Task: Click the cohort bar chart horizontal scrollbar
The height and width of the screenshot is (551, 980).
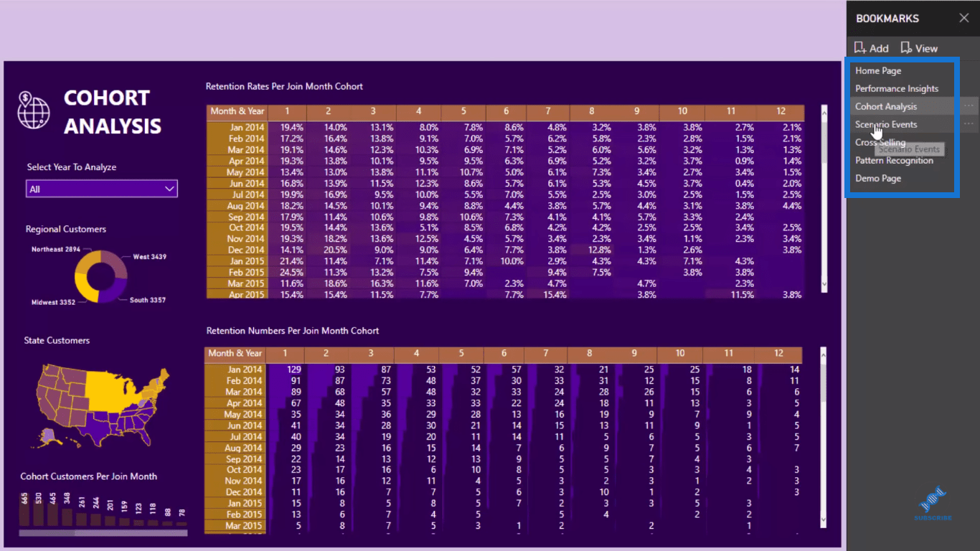Action: tap(103, 533)
